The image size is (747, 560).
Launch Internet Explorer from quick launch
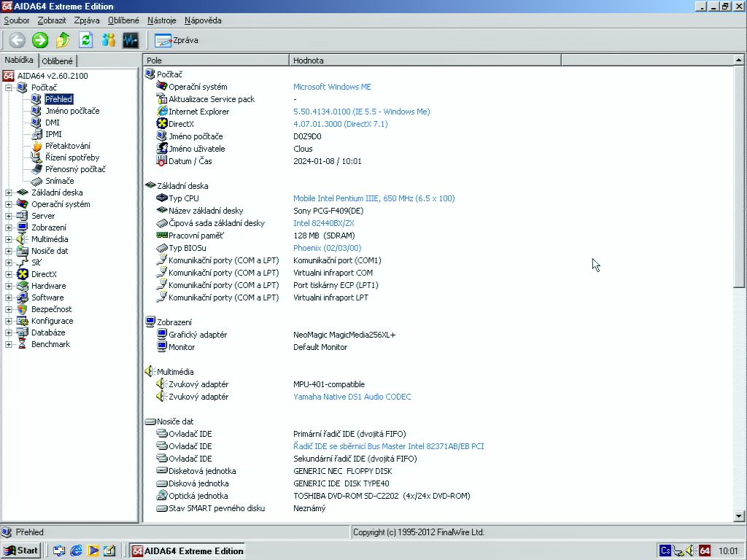76,551
